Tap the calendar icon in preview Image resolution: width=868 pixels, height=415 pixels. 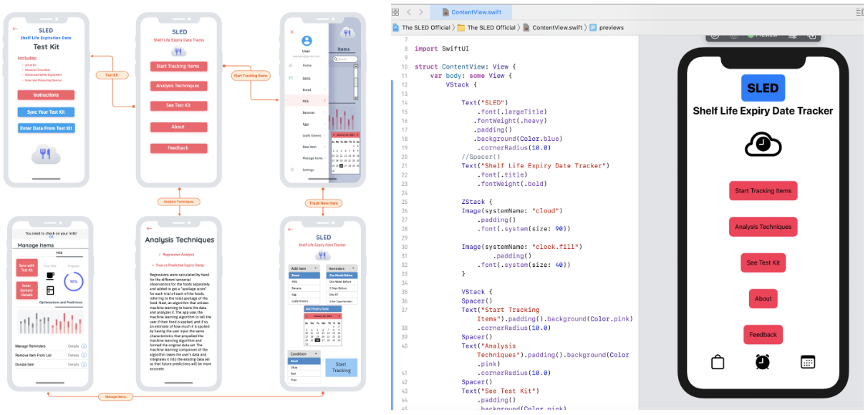click(808, 362)
